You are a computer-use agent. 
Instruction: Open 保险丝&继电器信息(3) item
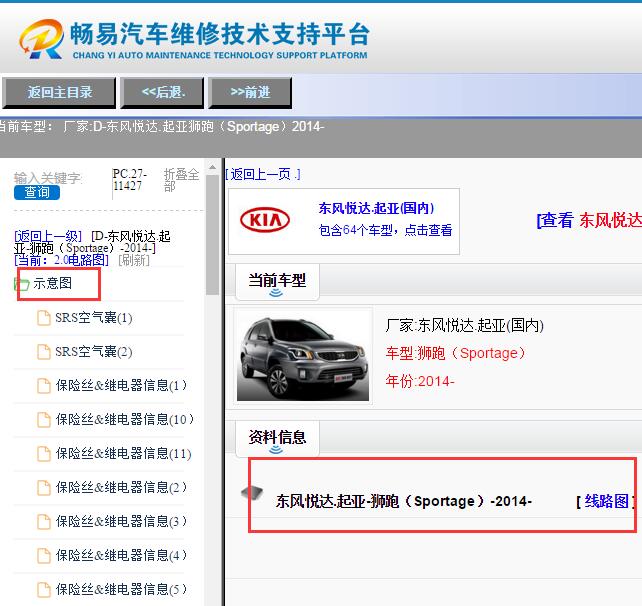point(121,522)
